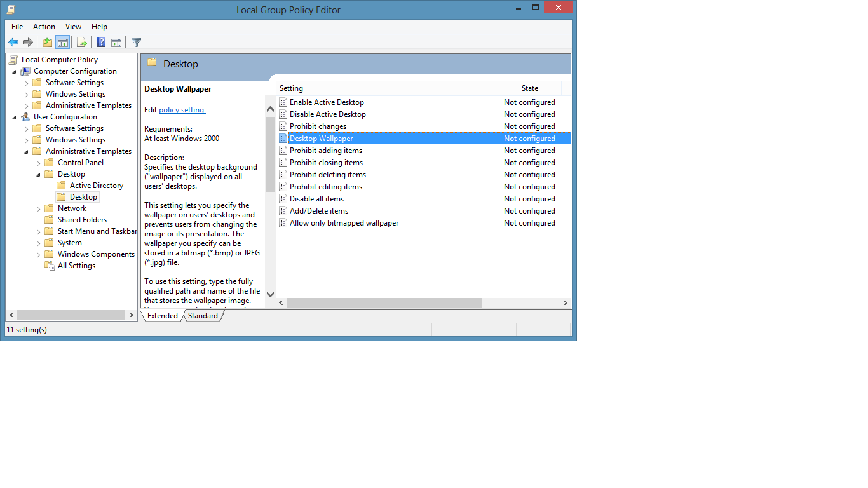This screenshot has width=868, height=488.
Task: Expand the Network folder
Action: pyautogui.click(x=39, y=208)
